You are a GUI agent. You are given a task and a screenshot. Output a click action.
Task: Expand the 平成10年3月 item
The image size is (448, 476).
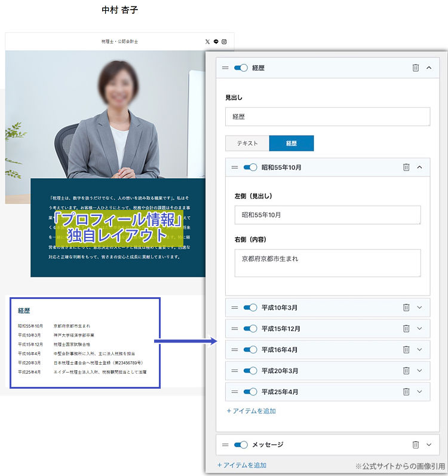pyautogui.click(x=419, y=307)
